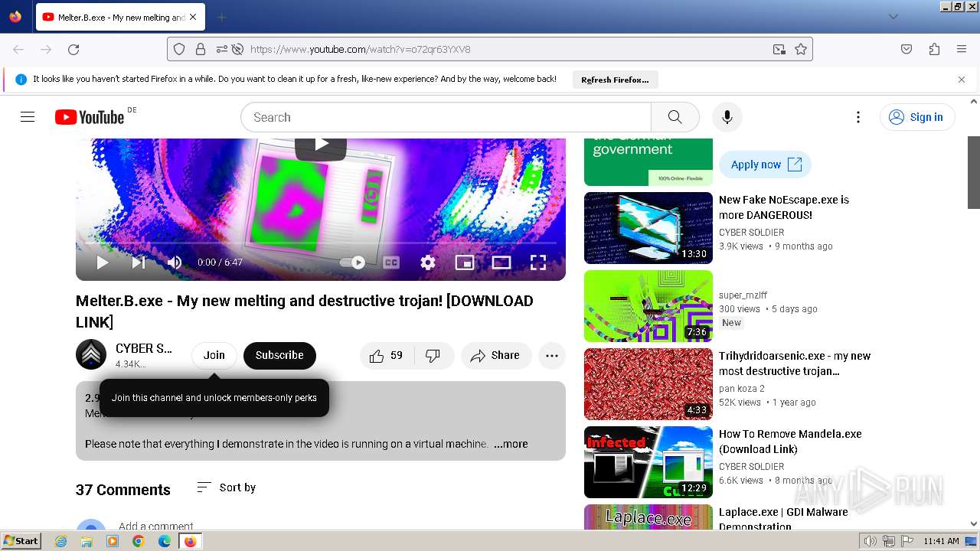Screen dimensions: 980x551
Task: View site security padlock info
Action: click(x=201, y=49)
